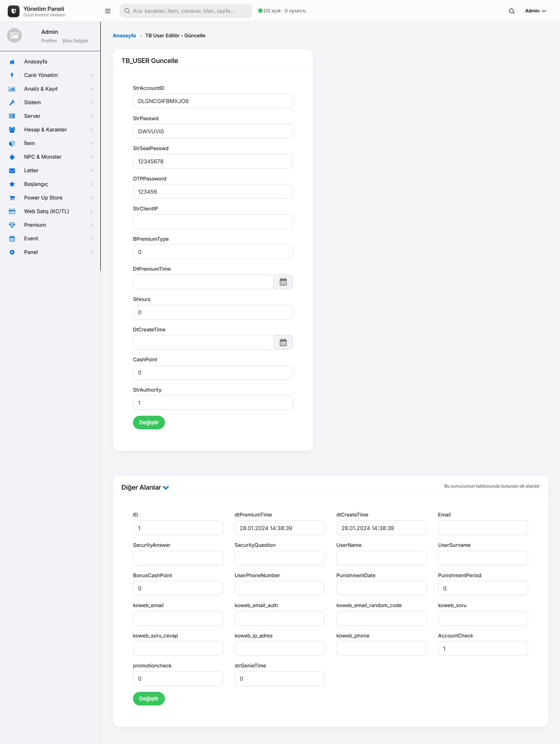The width and height of the screenshot is (560, 744).
Task: Click the StrAccountID input field
Action: tap(213, 101)
